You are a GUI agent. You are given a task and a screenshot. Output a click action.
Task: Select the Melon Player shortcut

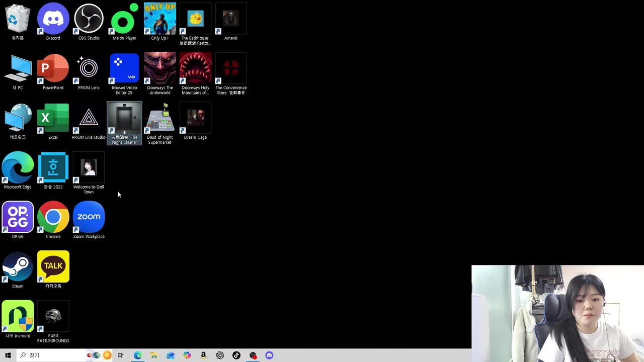(124, 22)
